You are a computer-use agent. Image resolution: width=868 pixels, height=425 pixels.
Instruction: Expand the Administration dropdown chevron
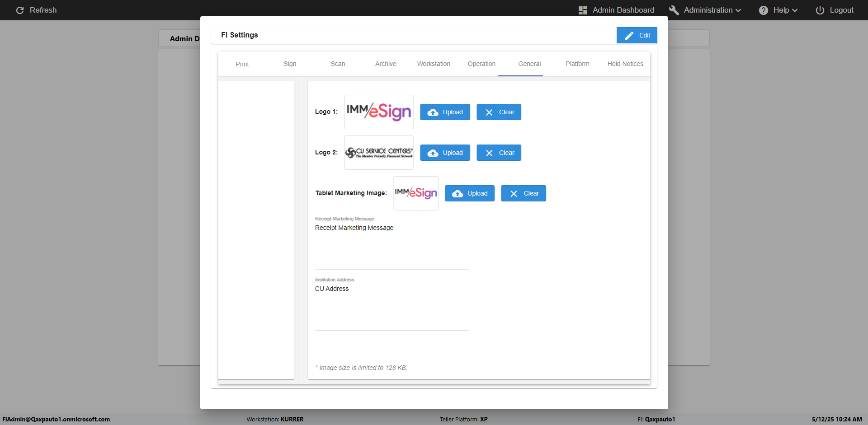point(738,10)
